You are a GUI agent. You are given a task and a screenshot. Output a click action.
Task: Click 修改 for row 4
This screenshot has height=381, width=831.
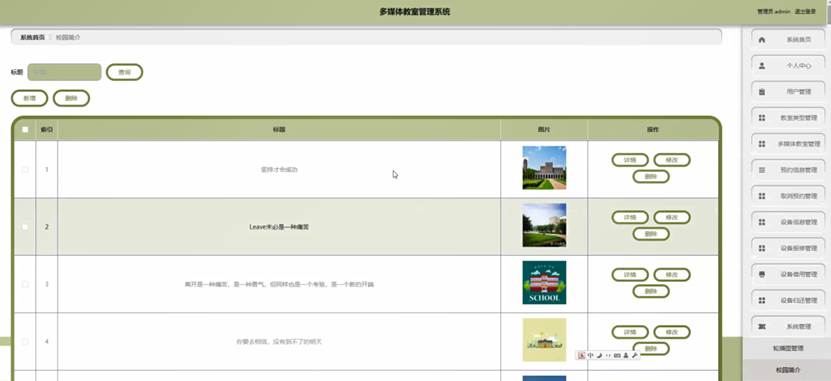(x=672, y=332)
